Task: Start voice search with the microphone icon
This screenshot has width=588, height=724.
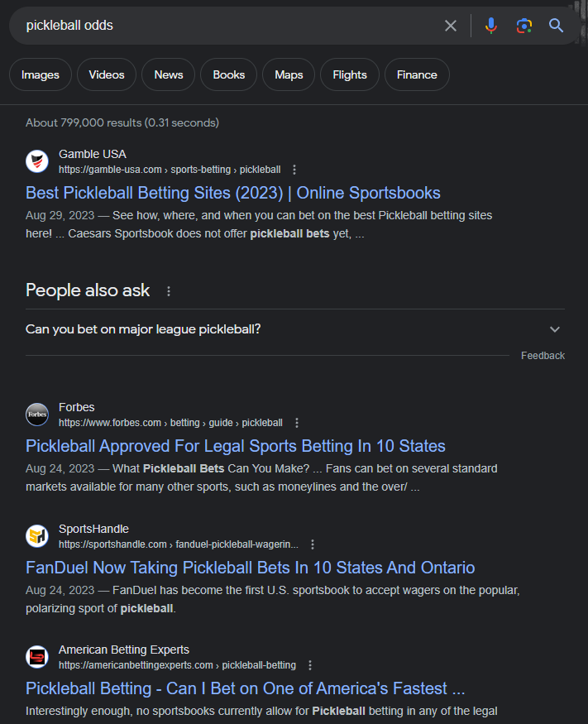Action: [x=491, y=26]
